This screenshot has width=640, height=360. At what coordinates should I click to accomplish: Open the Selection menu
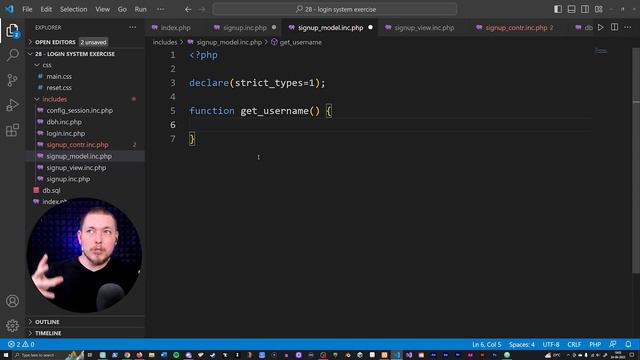[73, 9]
